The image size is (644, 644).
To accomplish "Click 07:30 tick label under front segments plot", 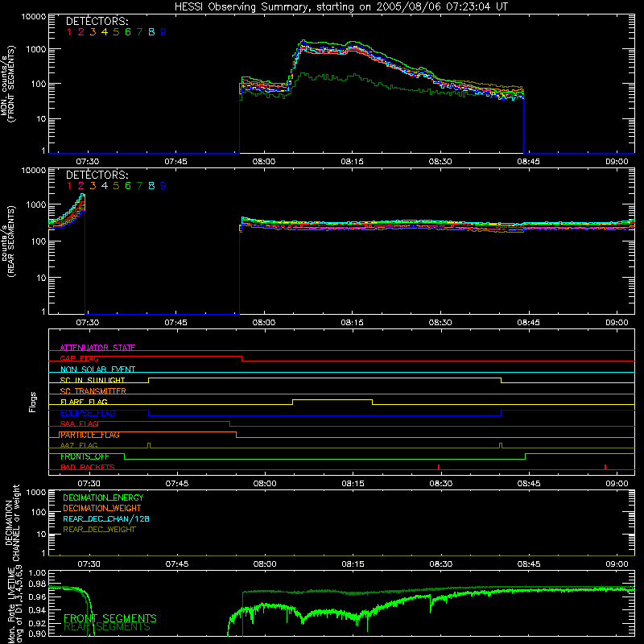I will 88,162.
